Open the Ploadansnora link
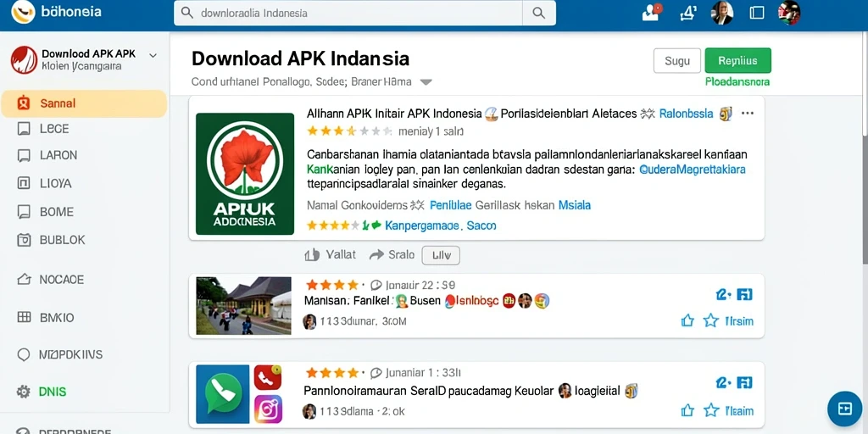Image resolution: width=868 pixels, height=434 pixels. (737, 82)
